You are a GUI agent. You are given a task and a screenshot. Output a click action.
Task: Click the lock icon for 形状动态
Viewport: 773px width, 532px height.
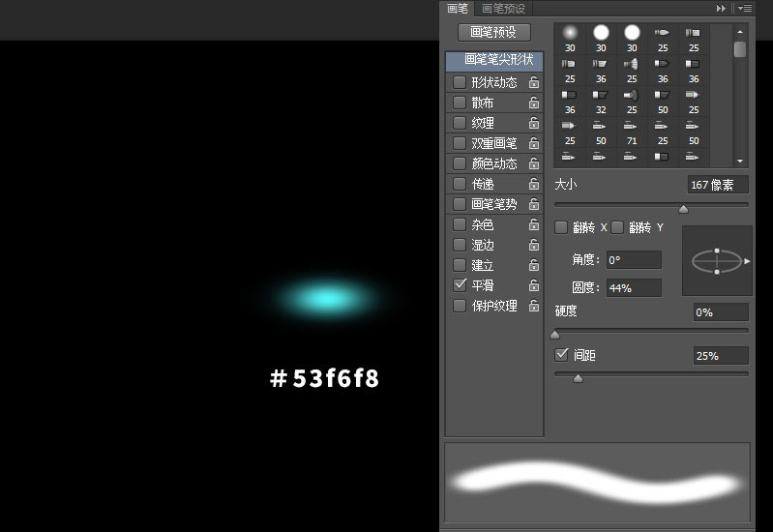pyautogui.click(x=534, y=82)
